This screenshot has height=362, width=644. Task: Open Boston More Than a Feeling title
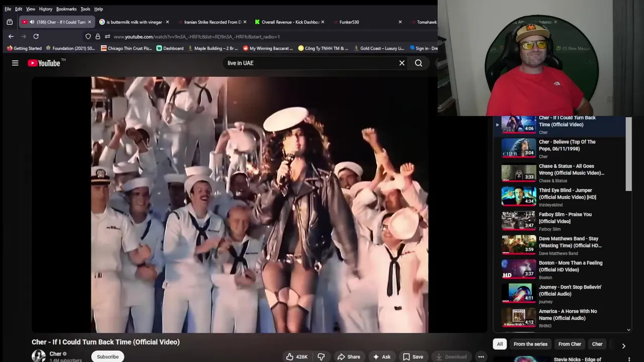coord(571,266)
